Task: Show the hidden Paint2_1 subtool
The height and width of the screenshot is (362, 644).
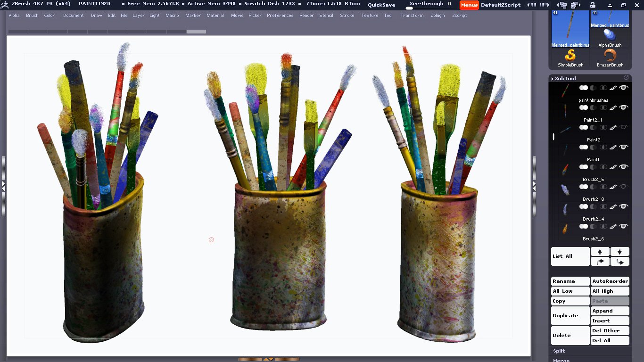Action: tap(624, 127)
